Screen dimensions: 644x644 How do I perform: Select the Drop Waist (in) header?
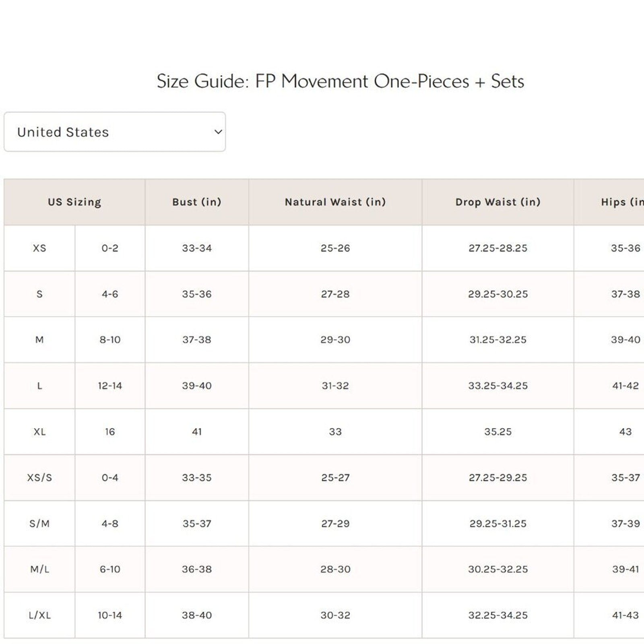(x=498, y=202)
